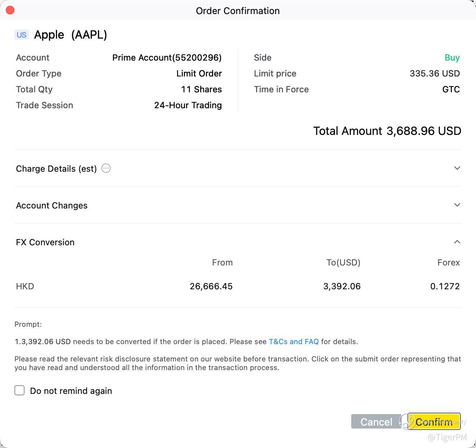The height and width of the screenshot is (448, 476).
Task: Click the 24-Hour Trading session value
Action: 188,105
